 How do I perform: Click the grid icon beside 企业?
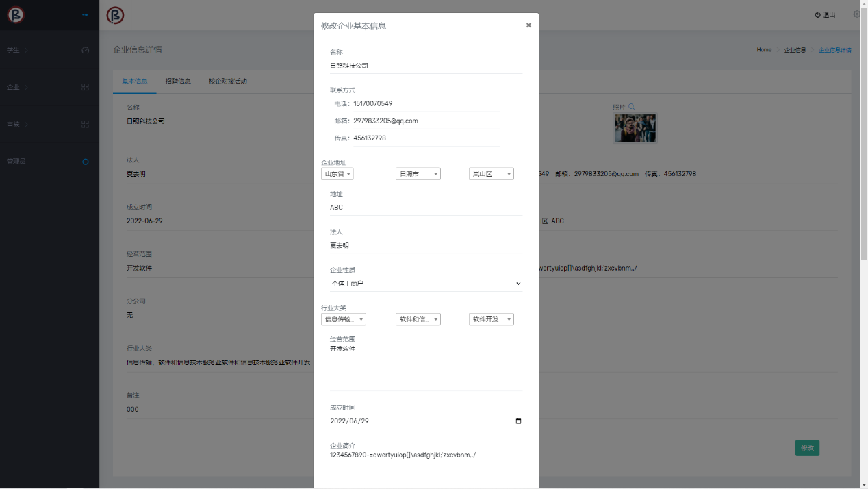pyautogui.click(x=85, y=87)
